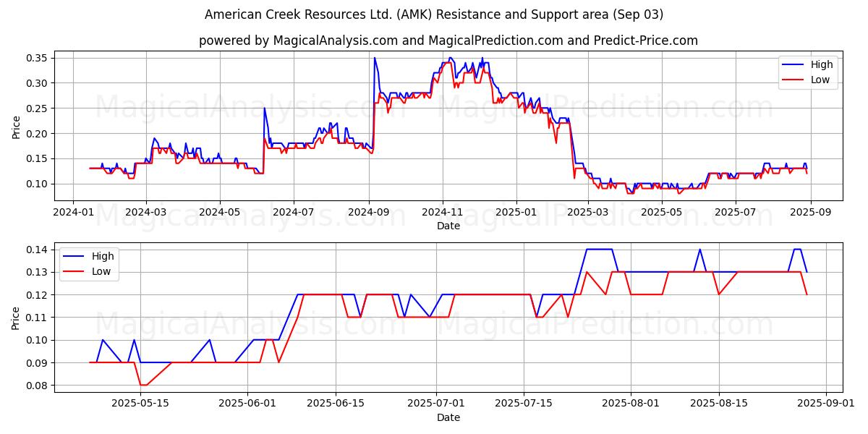The height and width of the screenshot is (434, 868).
Task: Click the top chart 'Date' x-axis label
Action: (448, 226)
